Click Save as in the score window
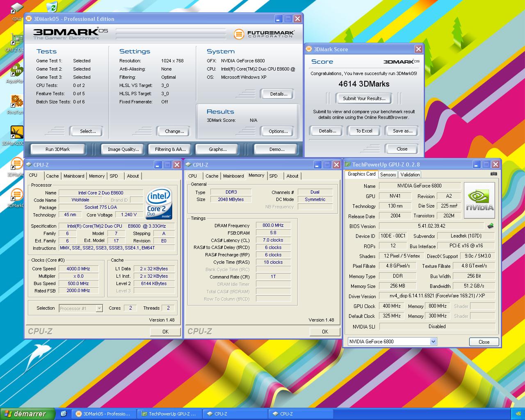Image resolution: width=525 pixels, height=420 pixels. [x=402, y=131]
